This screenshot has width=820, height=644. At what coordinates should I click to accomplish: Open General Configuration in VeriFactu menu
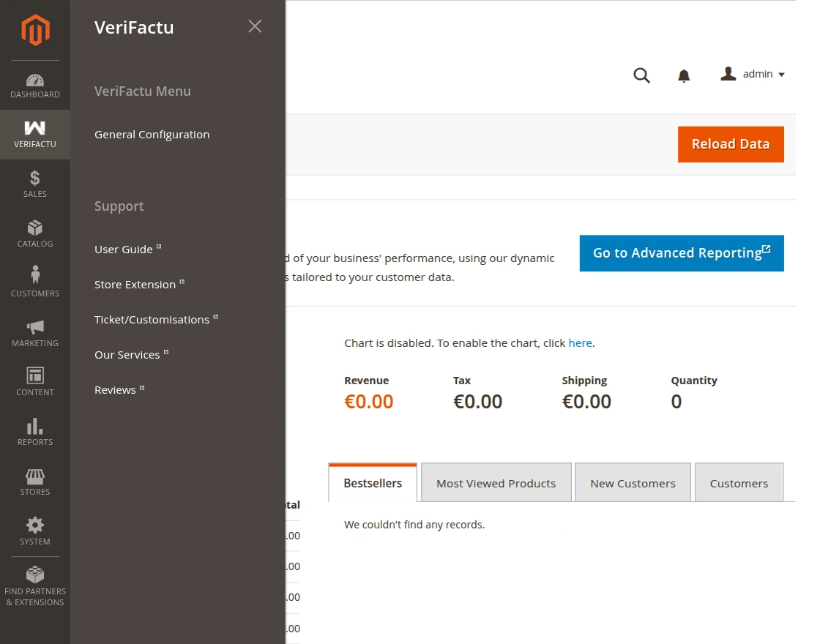[x=152, y=134]
